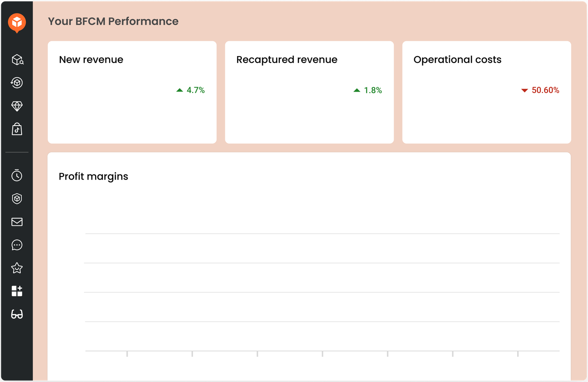Open the star reviews icon
The image size is (588, 382).
point(17,268)
